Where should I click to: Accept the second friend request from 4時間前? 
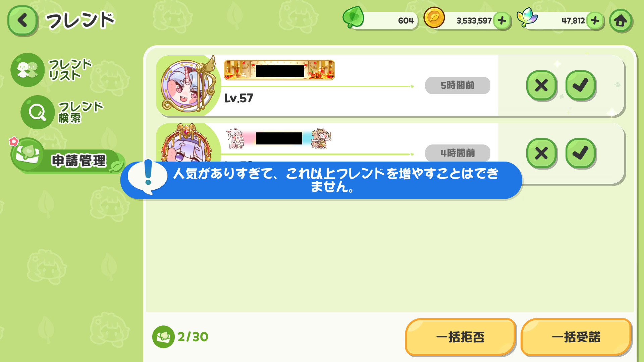[581, 153]
